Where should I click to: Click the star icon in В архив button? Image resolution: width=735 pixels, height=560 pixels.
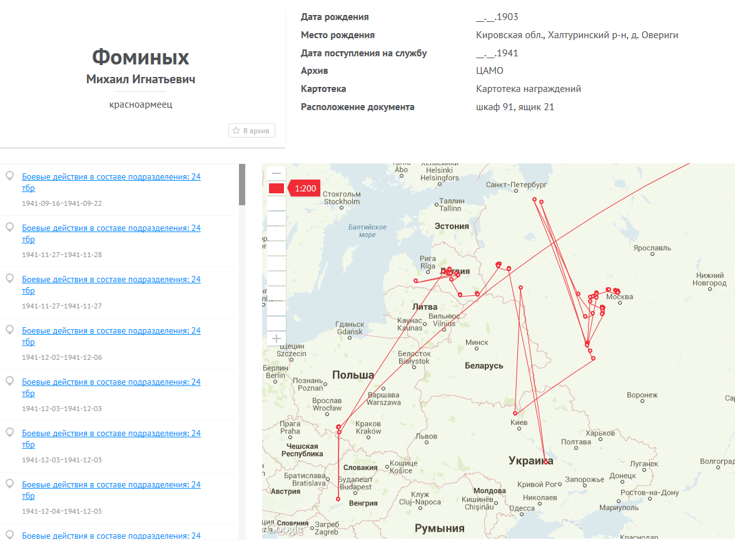pyautogui.click(x=236, y=131)
